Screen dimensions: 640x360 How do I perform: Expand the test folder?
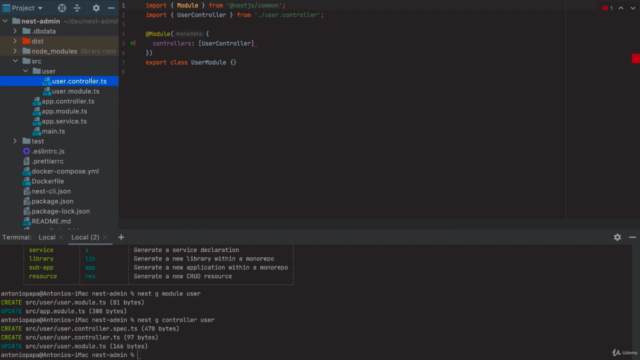[15, 141]
